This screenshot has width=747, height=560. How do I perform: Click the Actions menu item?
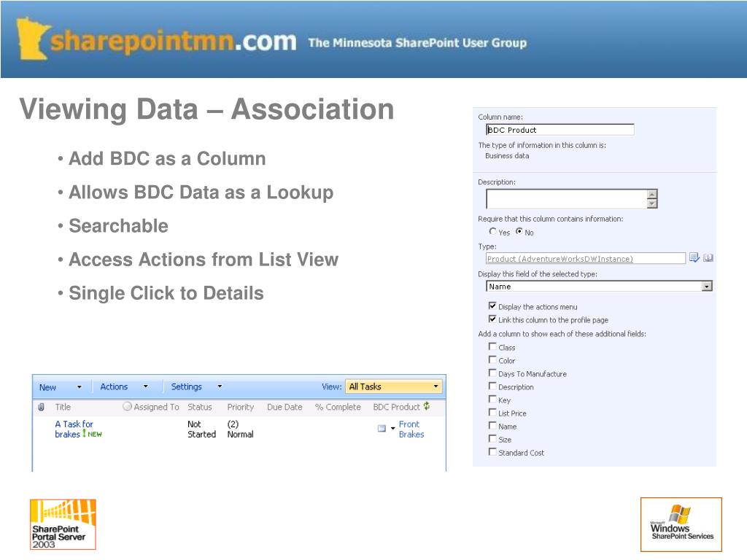tap(114, 386)
